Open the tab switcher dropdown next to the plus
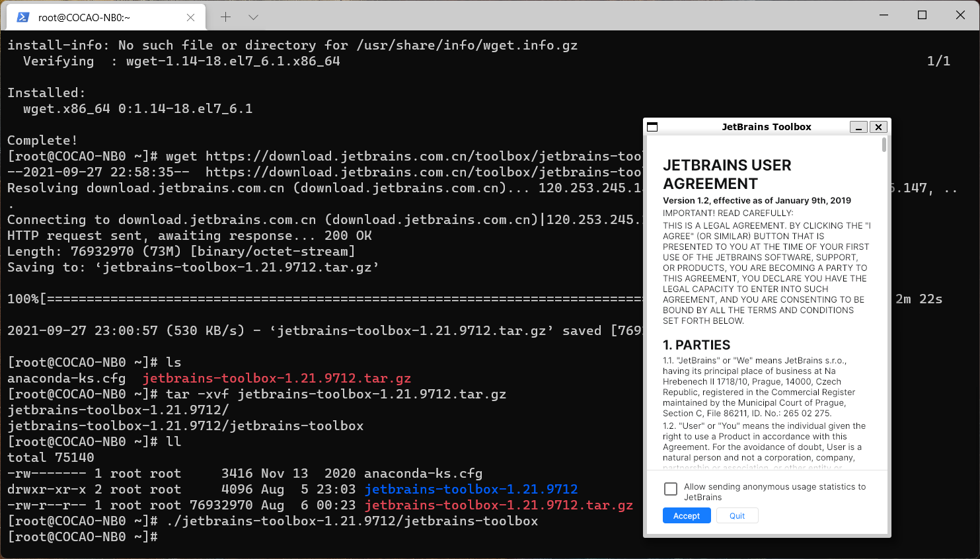 point(253,17)
